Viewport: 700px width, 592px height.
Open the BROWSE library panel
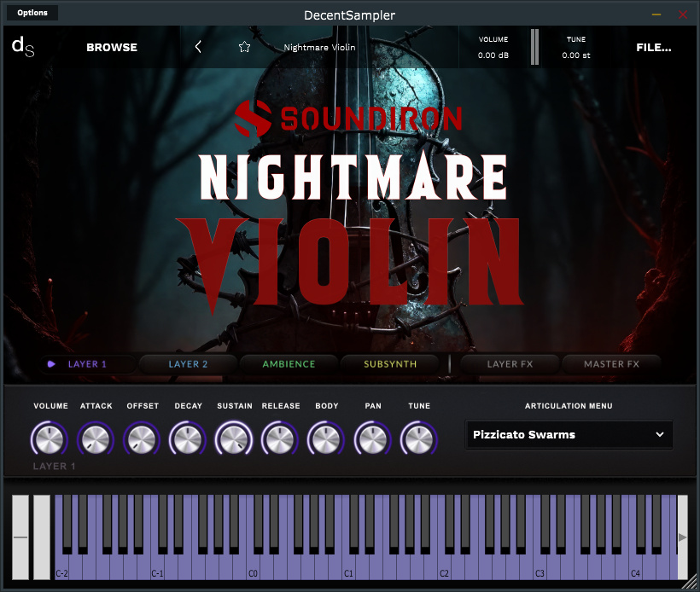pyautogui.click(x=112, y=47)
